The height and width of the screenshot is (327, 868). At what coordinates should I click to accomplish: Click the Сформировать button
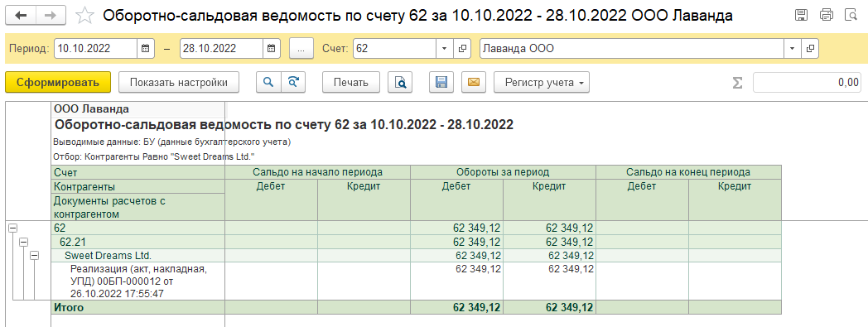(58, 83)
